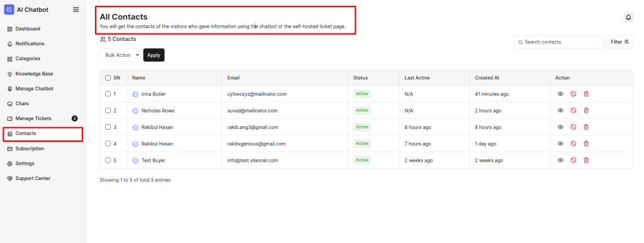644x243 pixels.
Task: Delete Test Buyer with trash icon
Action: tap(586, 161)
